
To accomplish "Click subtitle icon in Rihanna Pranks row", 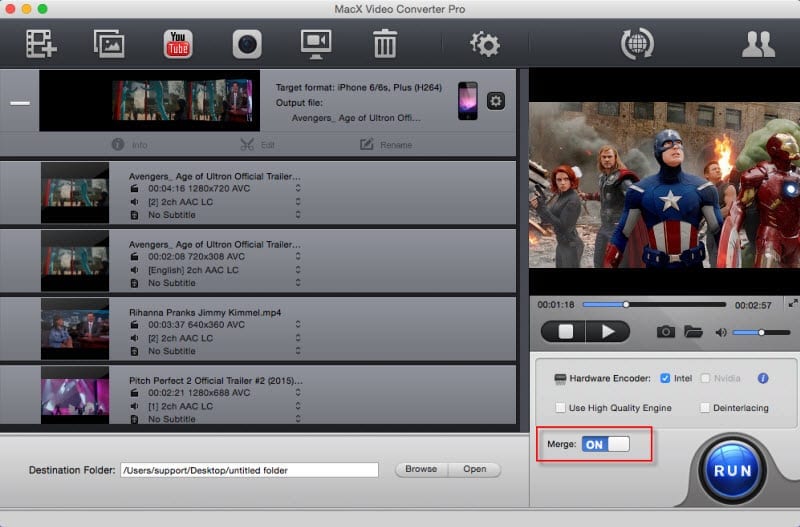I will [134, 351].
